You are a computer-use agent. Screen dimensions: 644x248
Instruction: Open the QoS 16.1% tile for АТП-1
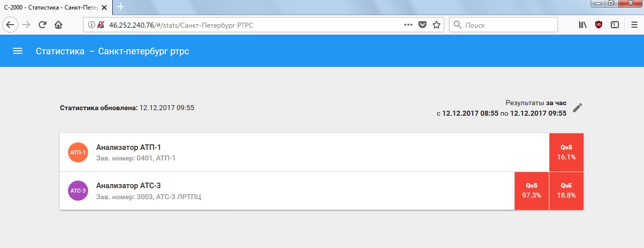coord(566,152)
